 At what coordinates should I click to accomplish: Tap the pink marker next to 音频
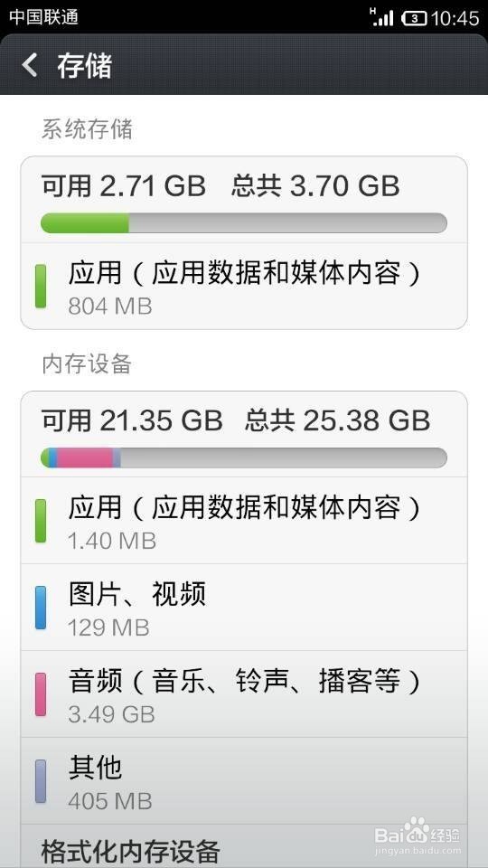41,694
